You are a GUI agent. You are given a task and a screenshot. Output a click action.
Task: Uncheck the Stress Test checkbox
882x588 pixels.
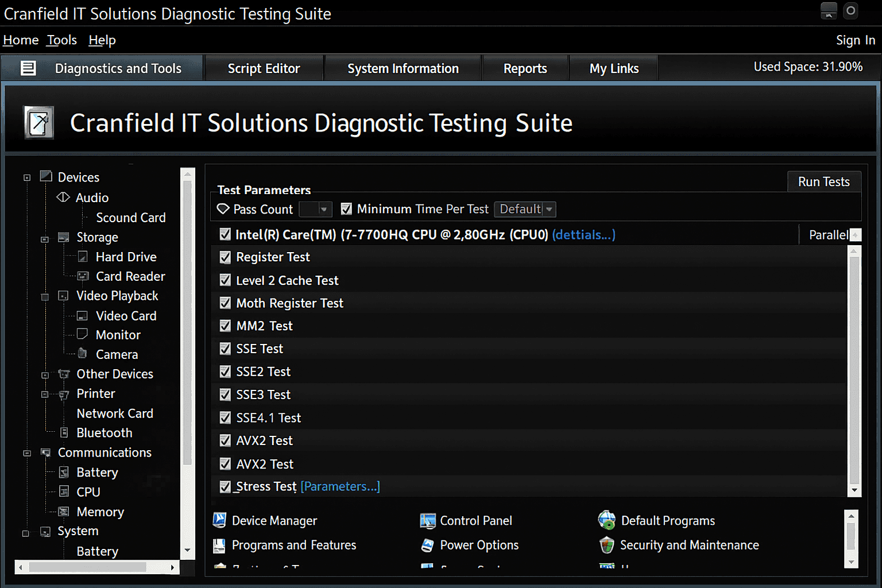[225, 486]
